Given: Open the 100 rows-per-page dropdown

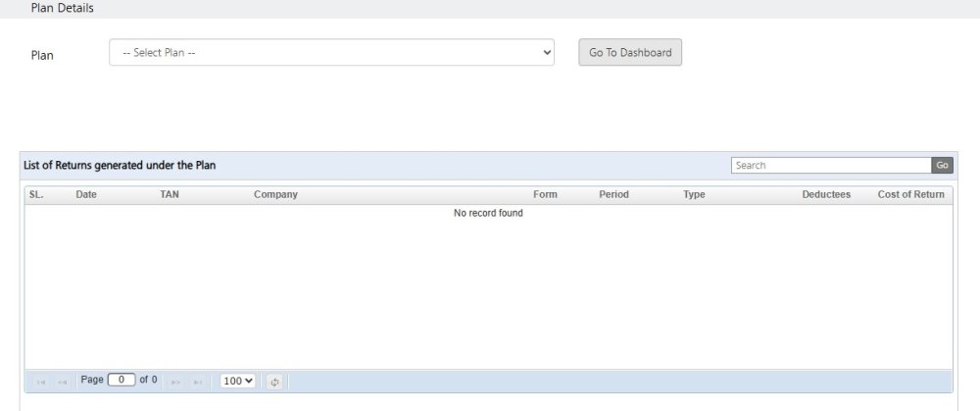Looking at the screenshot, I should tap(237, 381).
